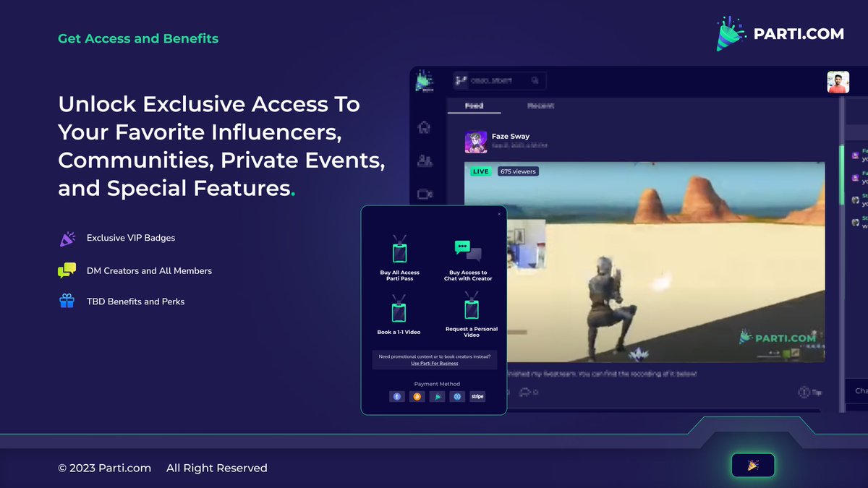Open the Use Parti For Business link

click(435, 364)
